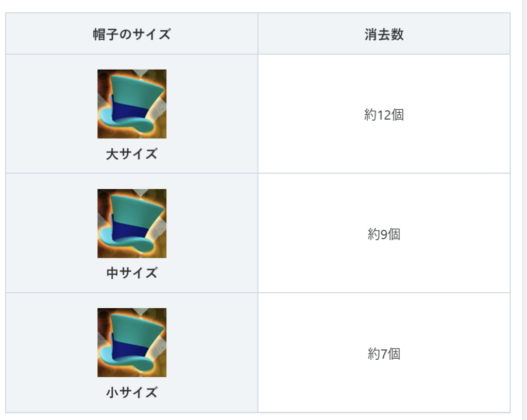Viewport: 527px width, 420px height.
Task: Click the medium-size hat image
Action: coord(132,223)
